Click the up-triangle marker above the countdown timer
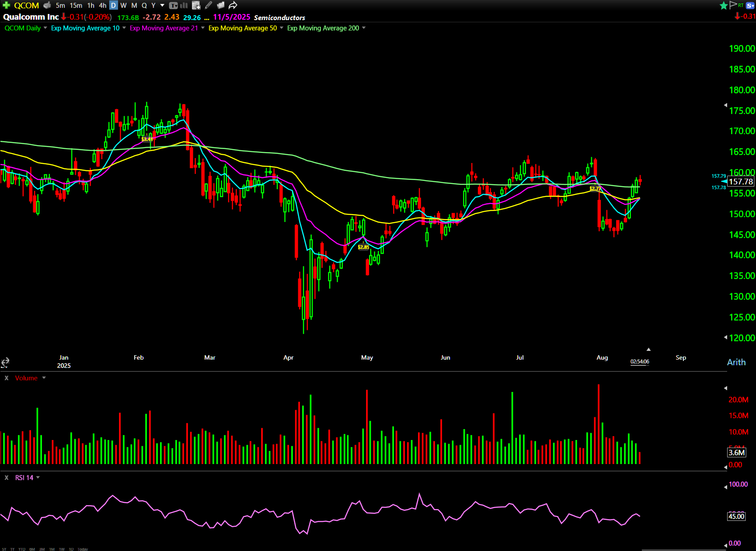This screenshot has height=551, width=756. (648, 350)
